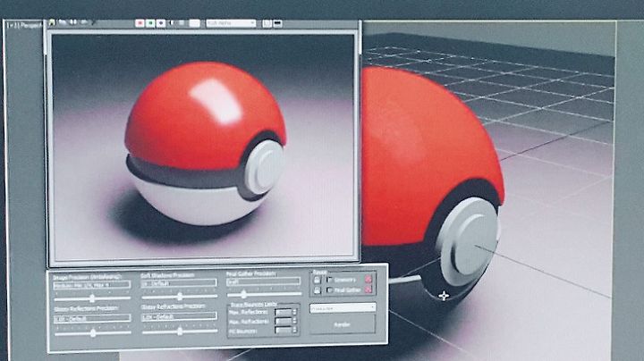Image resolution: width=644 pixels, height=361 pixels.
Task: Click the lock icon beside Final Gather
Action: 317,290
